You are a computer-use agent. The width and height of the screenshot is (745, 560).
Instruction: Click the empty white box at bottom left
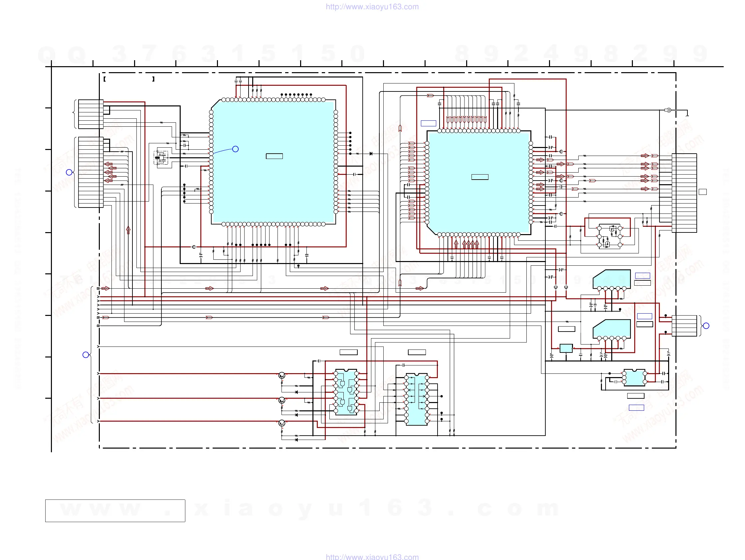click(x=115, y=510)
